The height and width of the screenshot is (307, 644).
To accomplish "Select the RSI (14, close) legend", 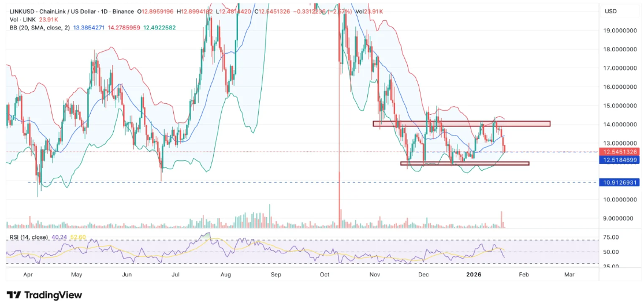I will point(29,237).
